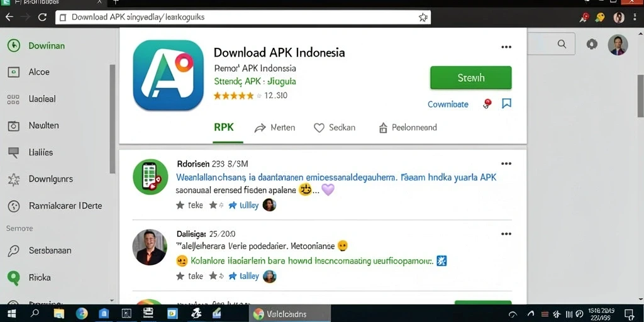Viewport: 644px width, 322px height.
Task: Open File Explorer folder icon from taskbar
Action: click(58, 314)
